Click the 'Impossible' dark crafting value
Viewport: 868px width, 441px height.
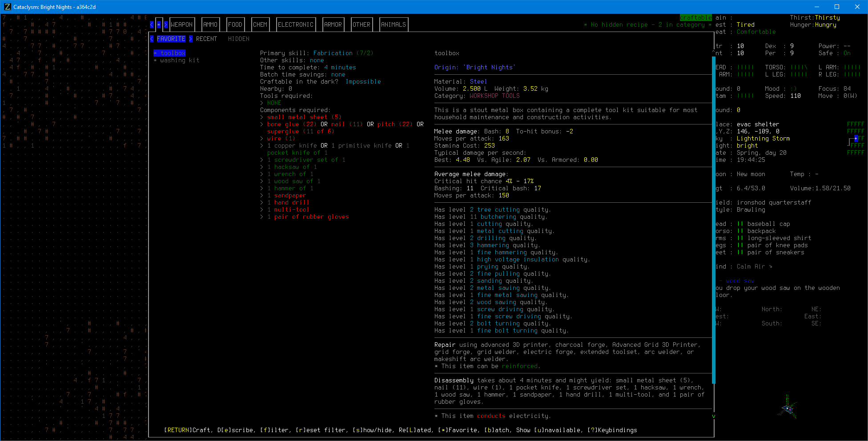tap(363, 81)
